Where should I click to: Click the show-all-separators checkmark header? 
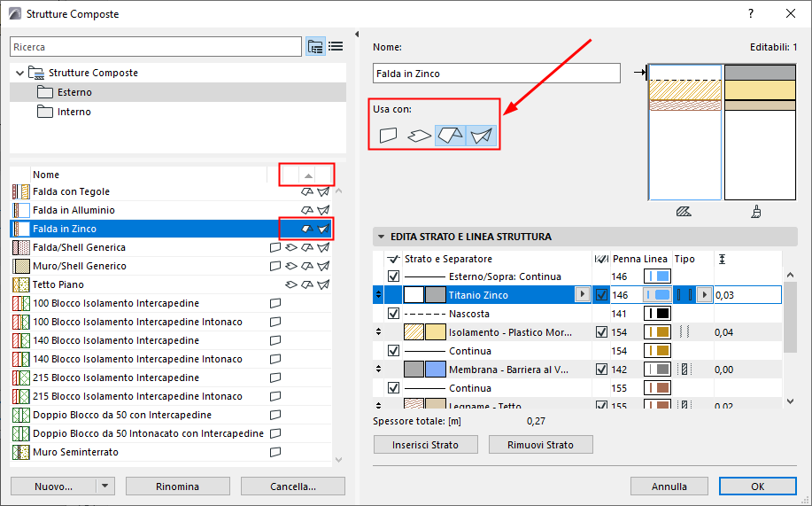click(x=393, y=259)
